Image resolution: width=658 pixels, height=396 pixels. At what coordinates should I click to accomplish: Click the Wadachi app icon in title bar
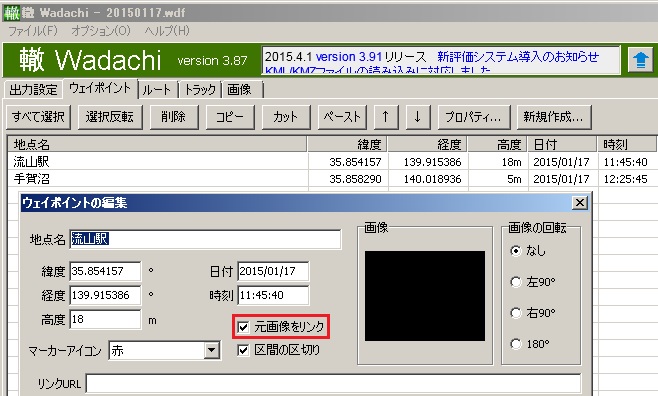12,13
